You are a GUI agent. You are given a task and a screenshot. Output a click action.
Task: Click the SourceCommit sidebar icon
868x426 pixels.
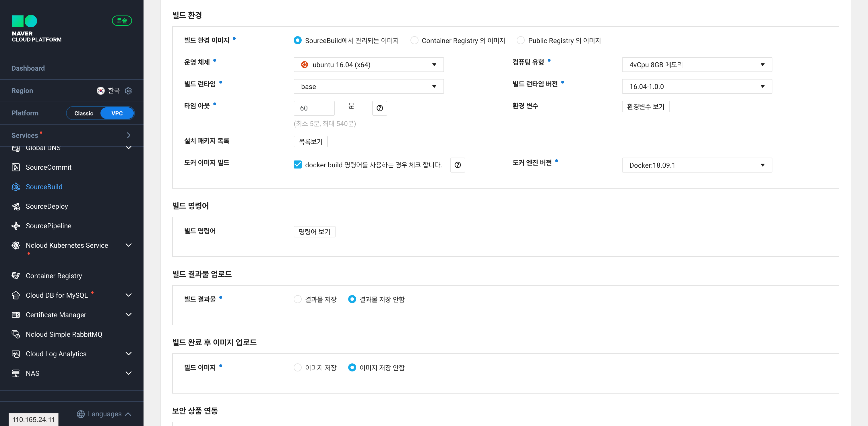pyautogui.click(x=15, y=167)
